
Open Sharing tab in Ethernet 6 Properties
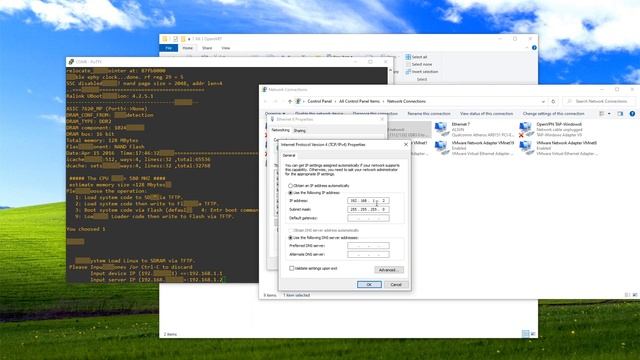click(300, 131)
